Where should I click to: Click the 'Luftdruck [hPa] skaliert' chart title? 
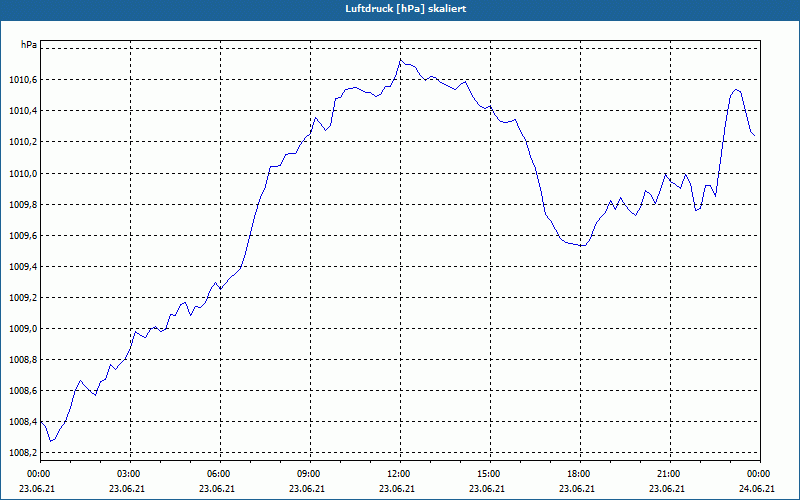coord(406,9)
